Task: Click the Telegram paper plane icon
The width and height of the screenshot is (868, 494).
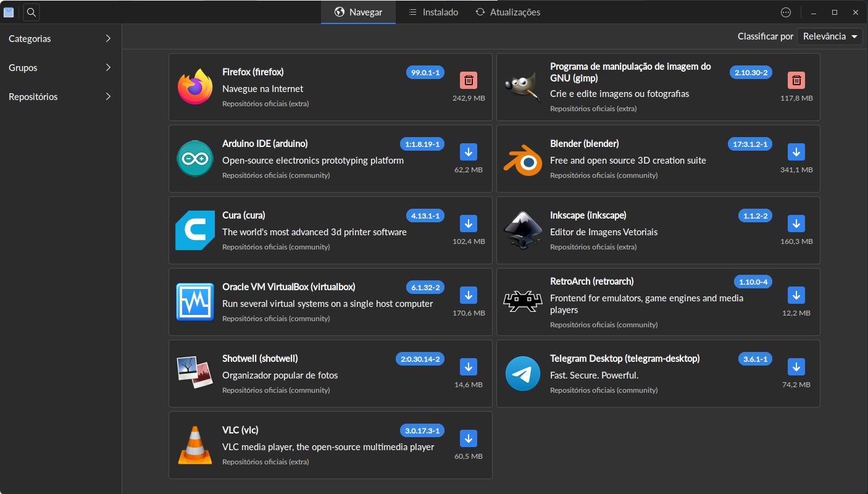Action: pos(522,373)
